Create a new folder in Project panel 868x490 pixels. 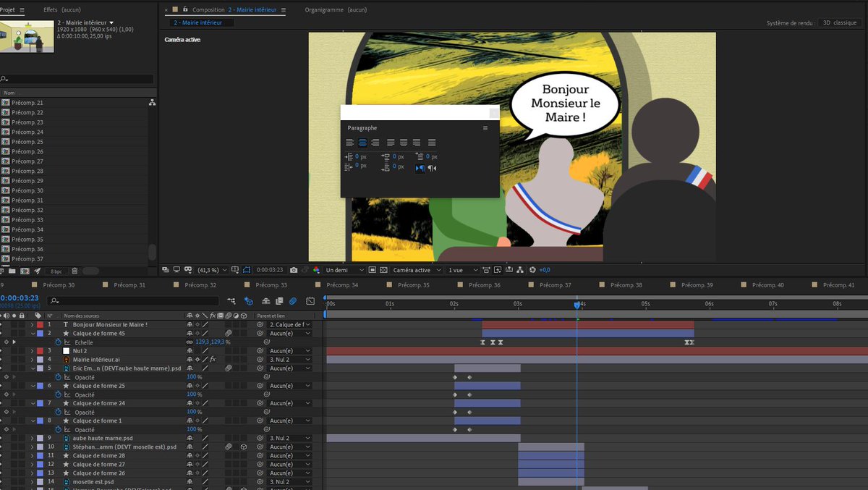tap(12, 271)
